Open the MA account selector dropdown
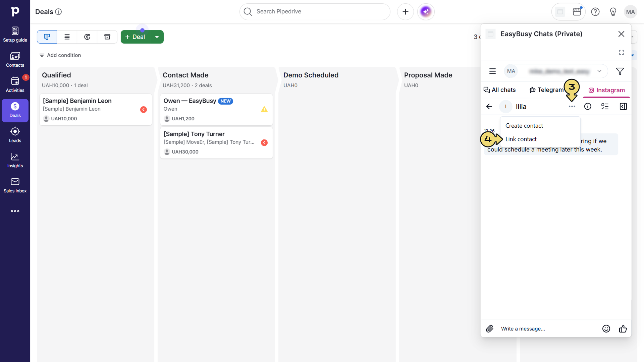This screenshot has width=644, height=362. point(556,71)
